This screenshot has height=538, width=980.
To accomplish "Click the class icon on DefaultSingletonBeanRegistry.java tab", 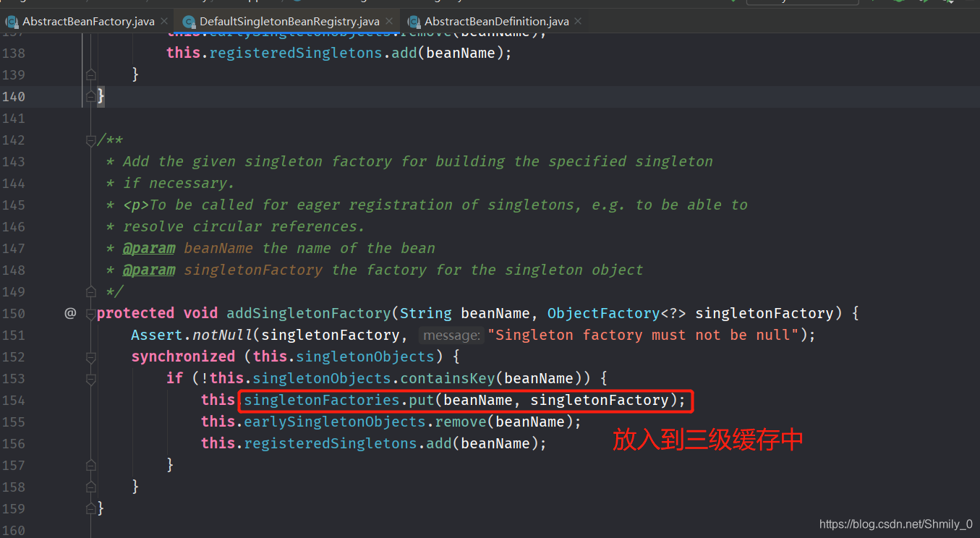I will coord(189,22).
